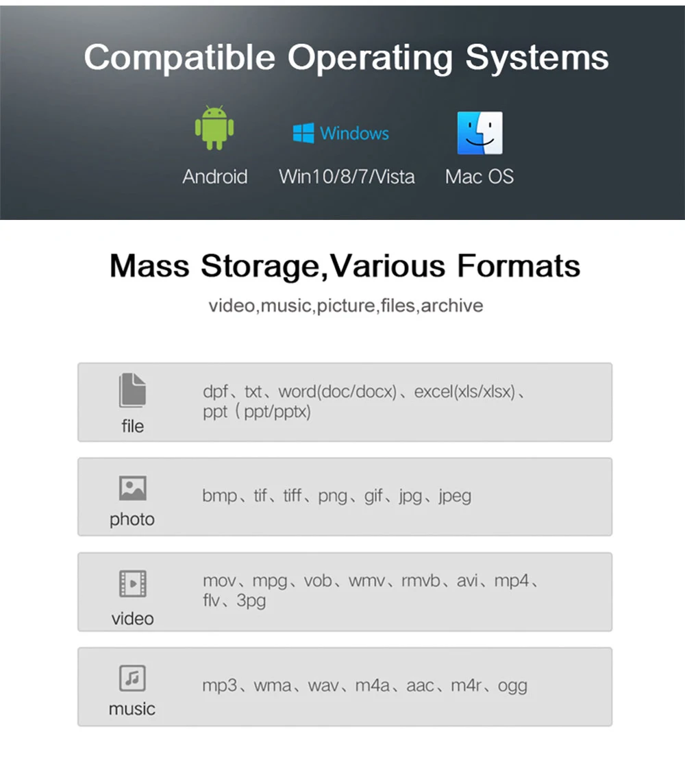Image resolution: width=685 pixels, height=784 pixels.
Task: Click the Compatible Operating Systems heading
Action: point(346,58)
